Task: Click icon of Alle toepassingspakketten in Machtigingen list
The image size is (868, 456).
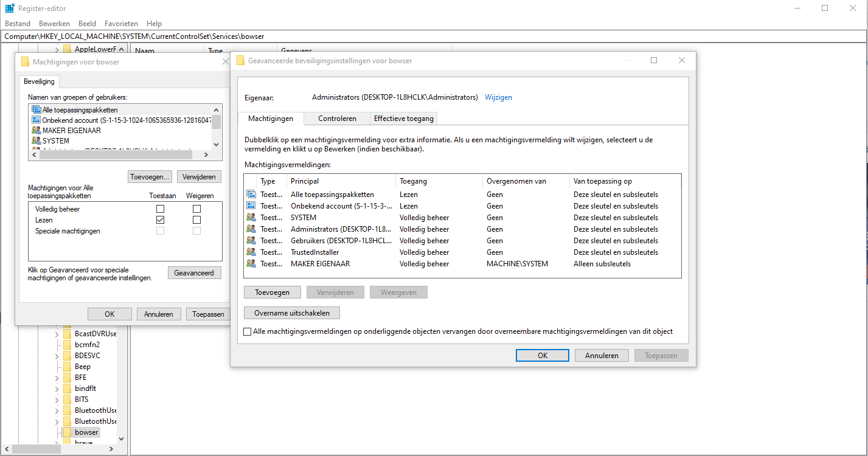Action: pyautogui.click(x=36, y=110)
